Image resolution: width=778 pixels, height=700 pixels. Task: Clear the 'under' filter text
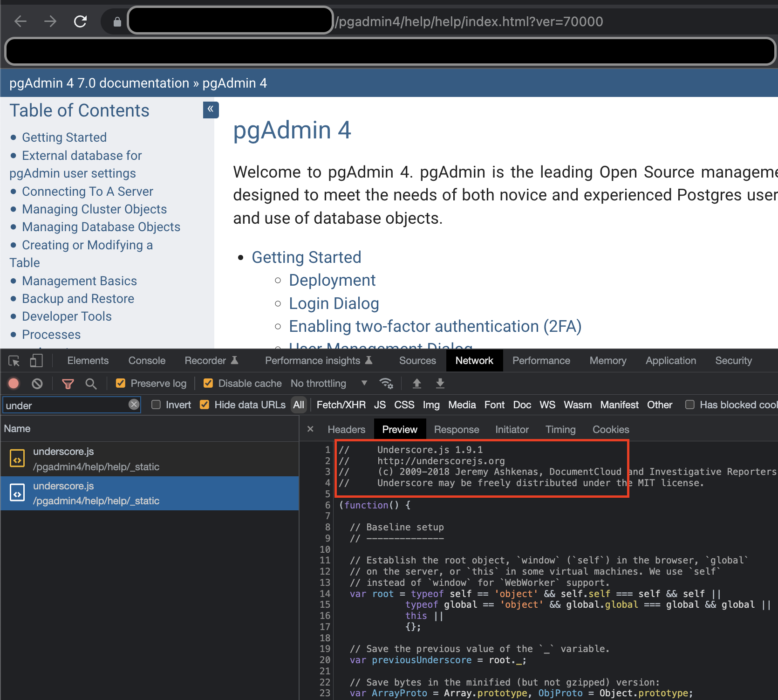pyautogui.click(x=134, y=405)
